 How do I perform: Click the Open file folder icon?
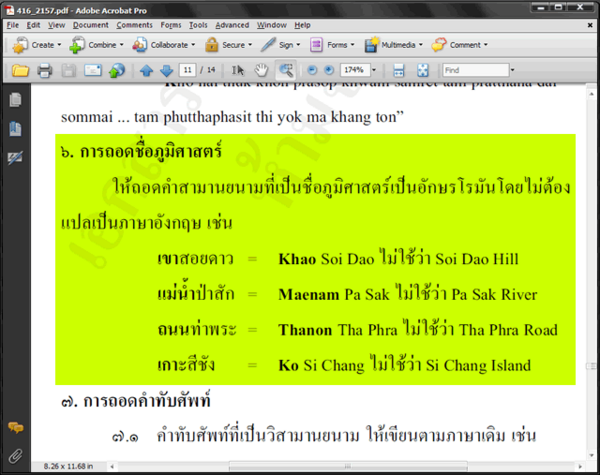[x=20, y=70]
